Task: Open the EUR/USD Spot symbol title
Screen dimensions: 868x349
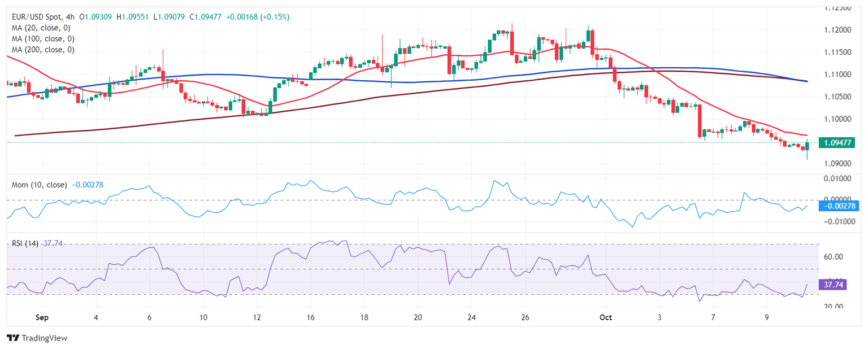Action: pos(37,18)
